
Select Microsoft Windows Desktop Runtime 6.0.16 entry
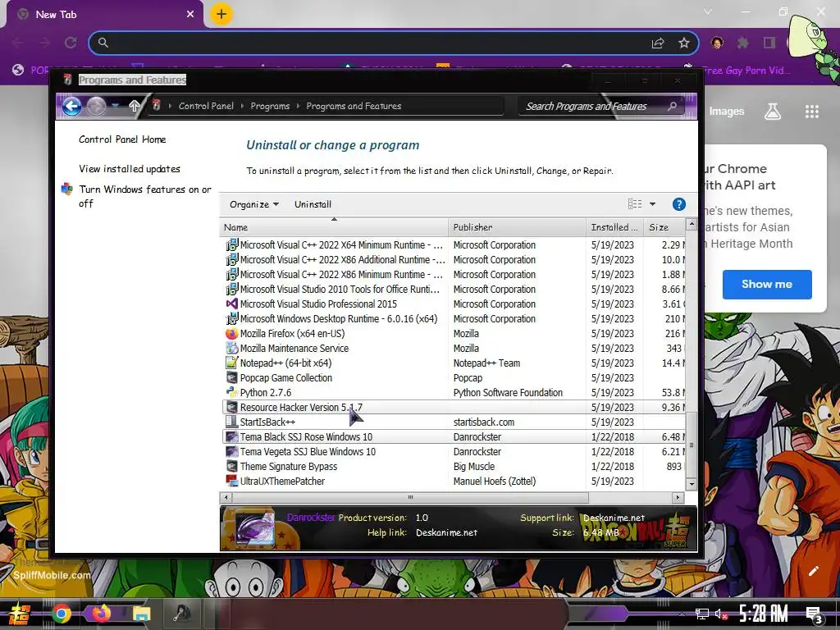[x=453, y=319]
